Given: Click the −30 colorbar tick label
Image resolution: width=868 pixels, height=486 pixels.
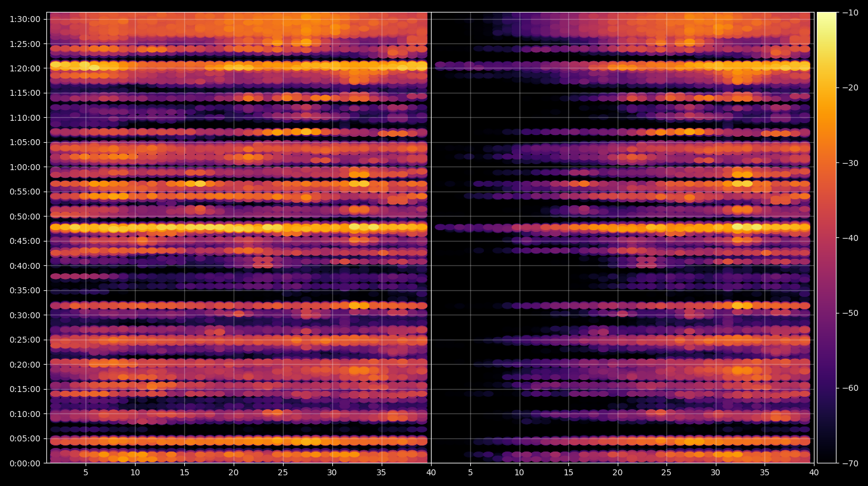Looking at the screenshot, I should (851, 163).
